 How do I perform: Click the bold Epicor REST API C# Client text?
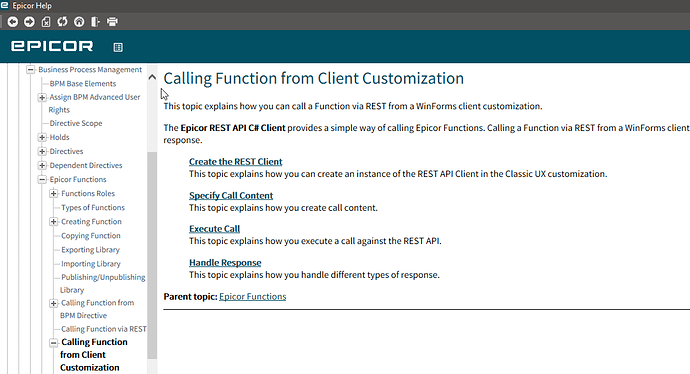click(x=233, y=128)
